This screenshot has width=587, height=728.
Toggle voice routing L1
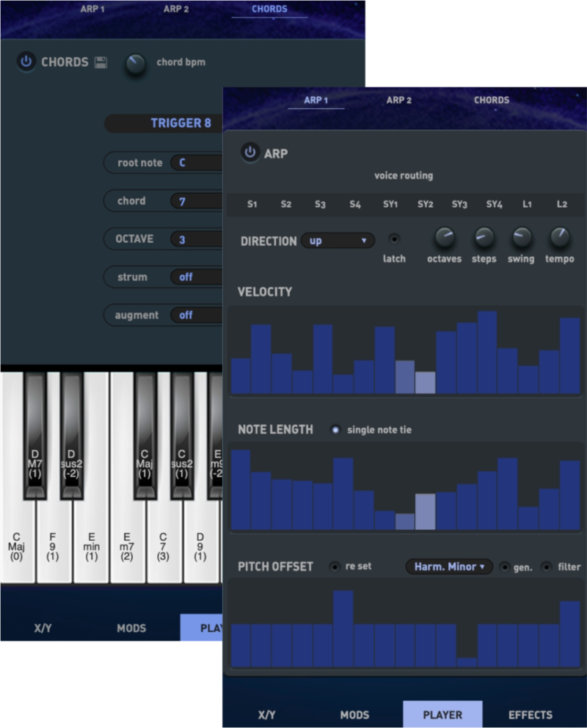point(527,204)
